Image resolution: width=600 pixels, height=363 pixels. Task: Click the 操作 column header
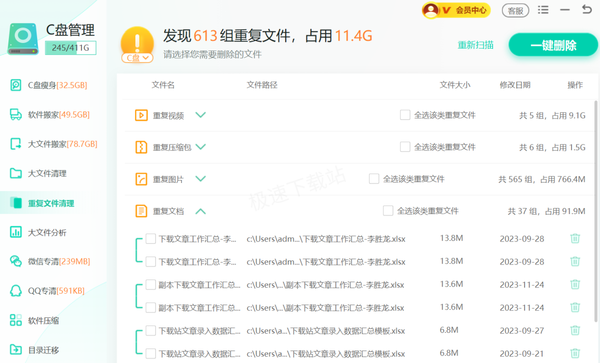click(575, 85)
